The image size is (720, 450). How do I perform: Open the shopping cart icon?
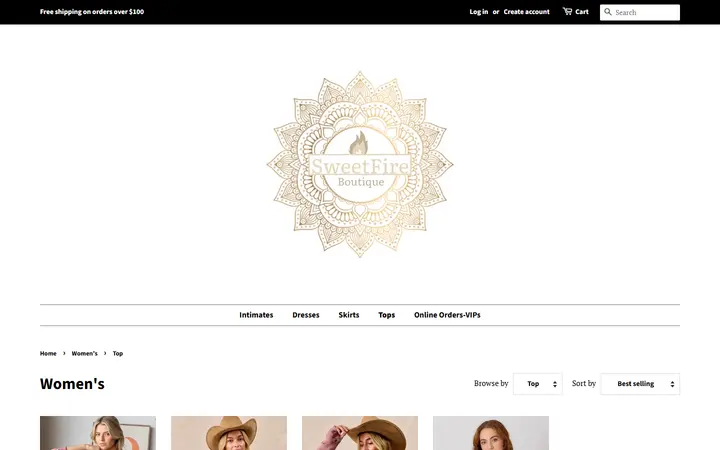tap(568, 11)
